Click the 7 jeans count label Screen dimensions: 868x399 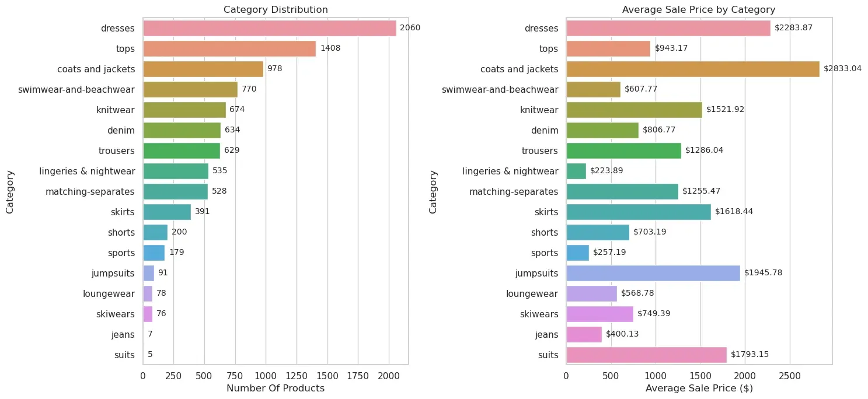click(x=150, y=334)
